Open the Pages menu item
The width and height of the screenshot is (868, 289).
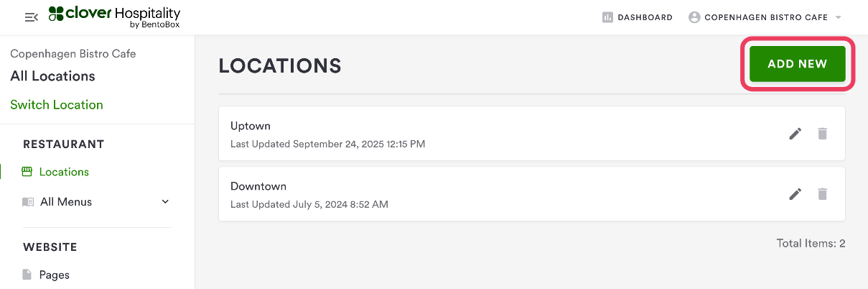[x=55, y=275]
